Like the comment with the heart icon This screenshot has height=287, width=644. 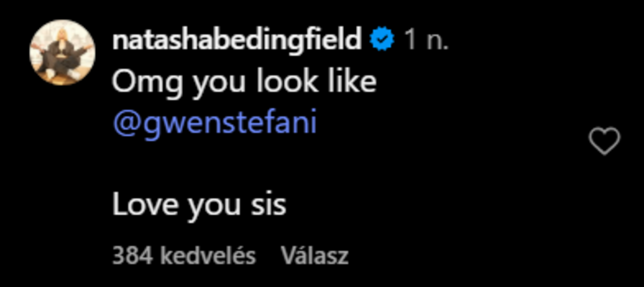click(x=604, y=141)
